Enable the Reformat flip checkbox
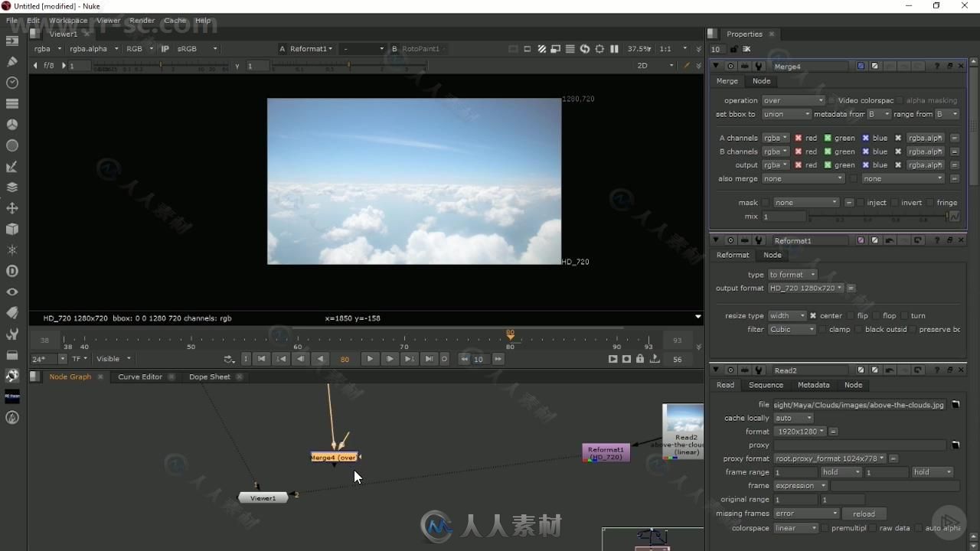 click(x=851, y=315)
